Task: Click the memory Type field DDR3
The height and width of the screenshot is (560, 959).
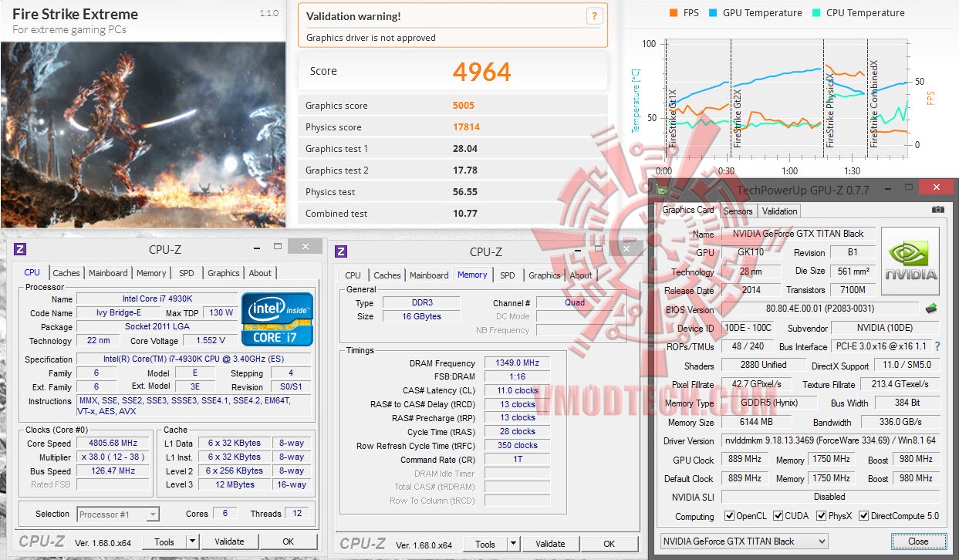Action: click(x=420, y=302)
